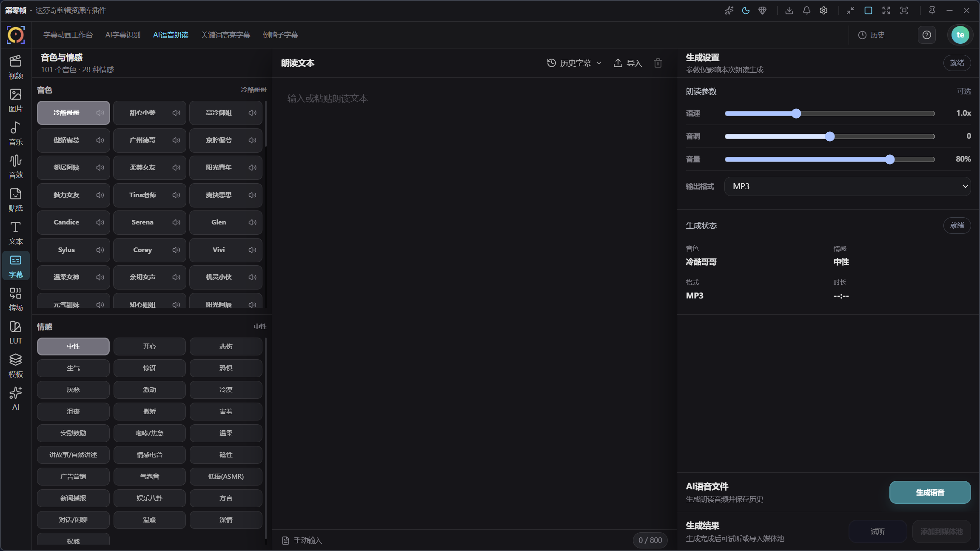Click 手动输入 at the bottom

[302, 540]
